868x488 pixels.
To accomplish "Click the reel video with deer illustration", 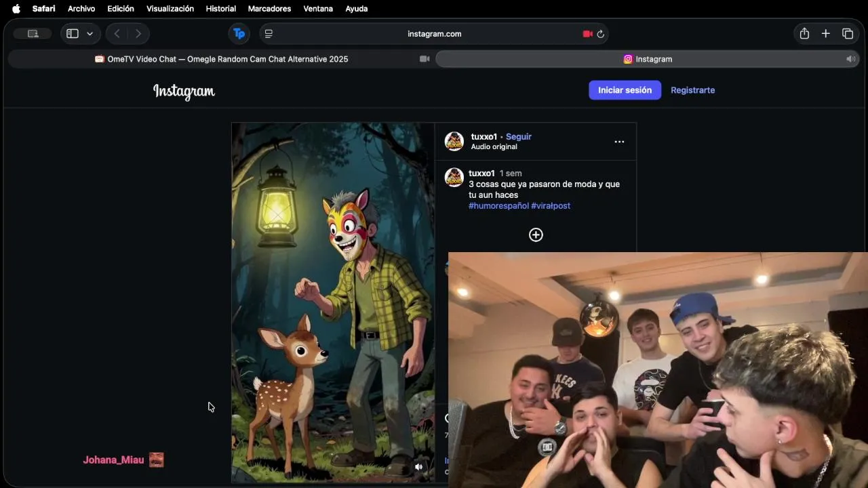I will coord(333,302).
